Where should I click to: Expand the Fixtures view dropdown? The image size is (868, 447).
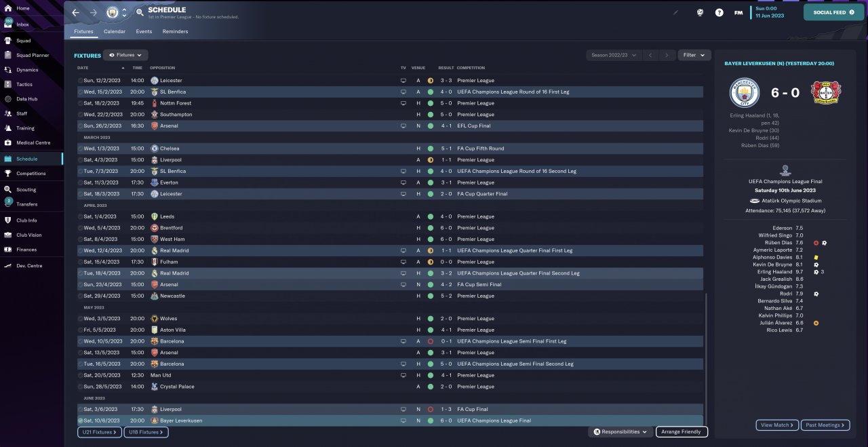[x=125, y=55]
